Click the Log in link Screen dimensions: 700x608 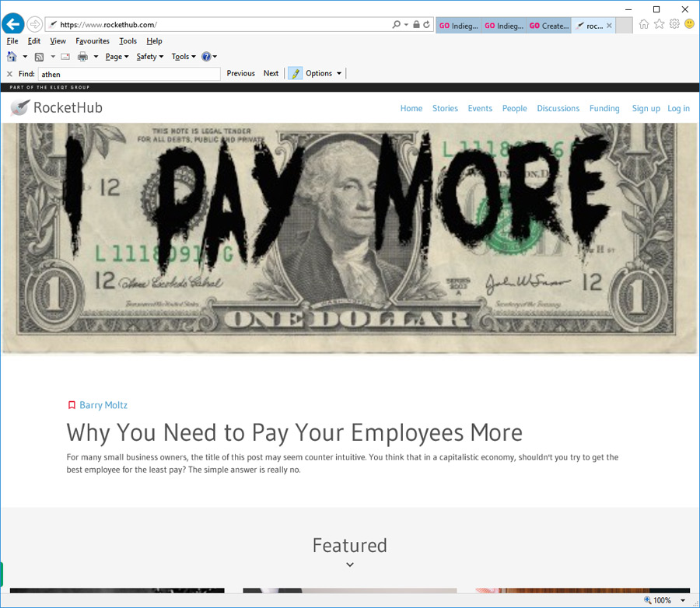(x=678, y=109)
